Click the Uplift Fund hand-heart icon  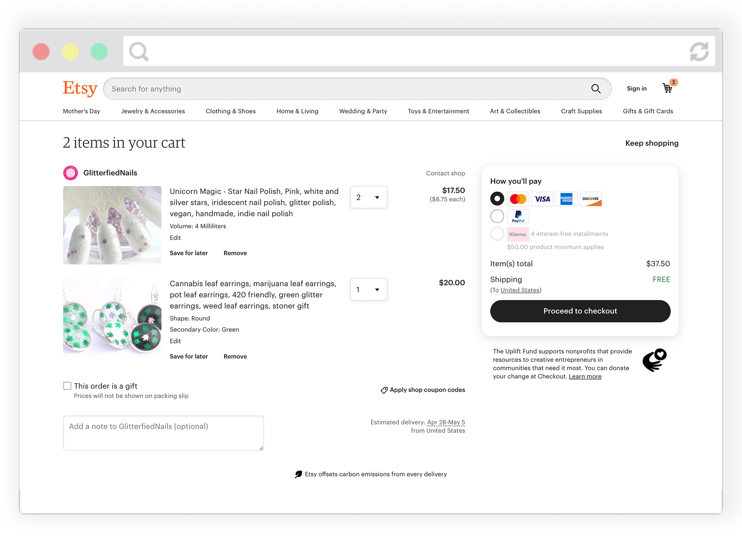654,360
